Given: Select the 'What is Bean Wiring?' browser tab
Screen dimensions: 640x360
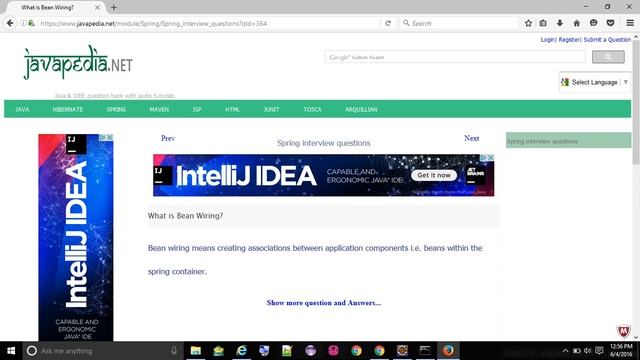Looking at the screenshot, I should [54, 7].
